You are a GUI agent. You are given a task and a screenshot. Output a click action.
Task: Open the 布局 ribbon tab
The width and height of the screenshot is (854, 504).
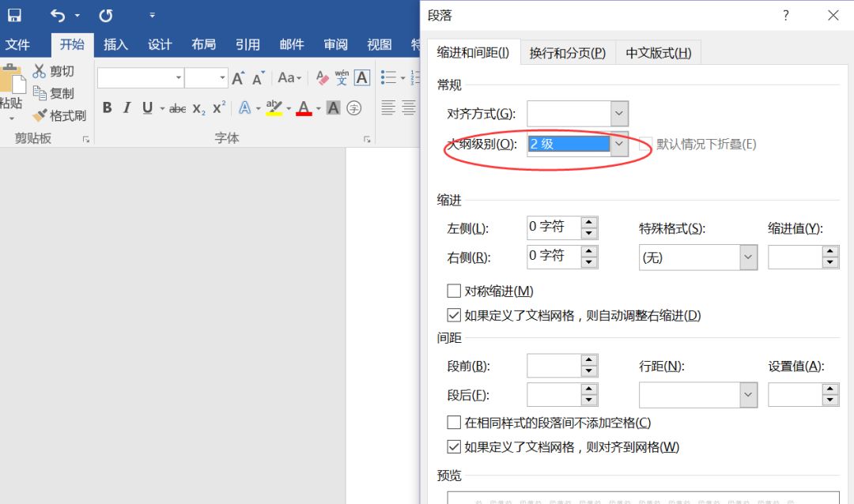point(204,44)
